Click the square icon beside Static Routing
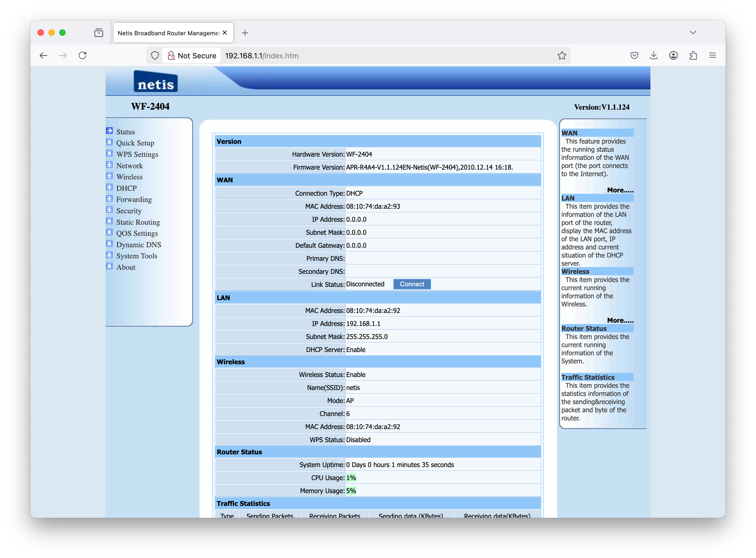Image resolution: width=756 pixels, height=558 pixels. (109, 221)
